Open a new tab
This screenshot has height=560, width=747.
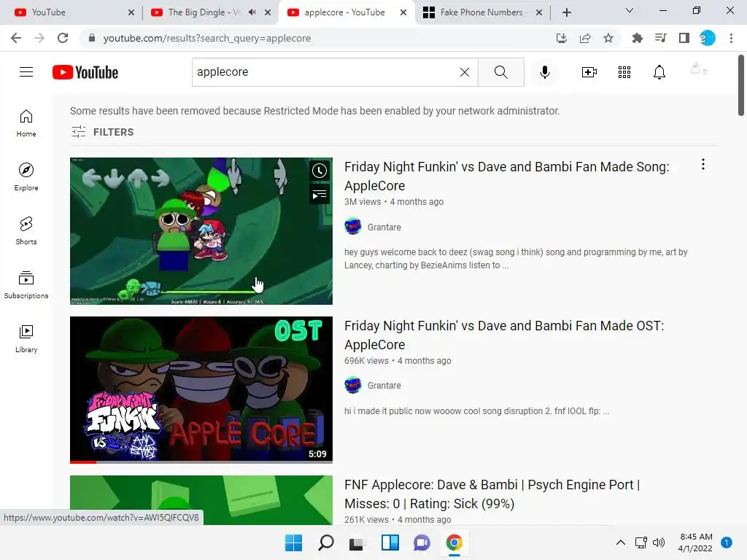click(566, 12)
